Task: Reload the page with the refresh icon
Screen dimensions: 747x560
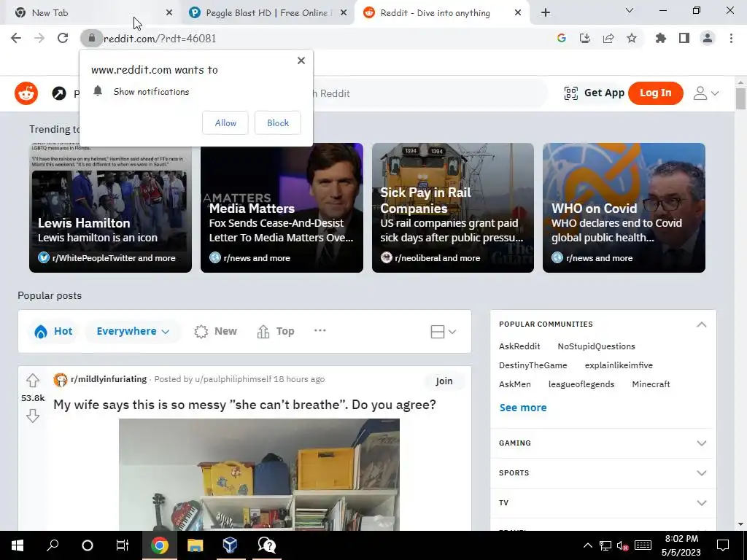Action: (x=63, y=38)
